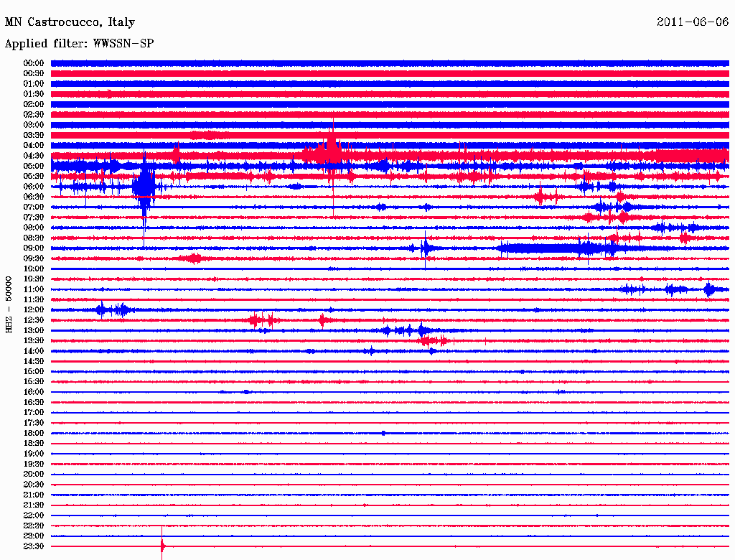Image resolution: width=735 pixels, height=560 pixels.
Task: Select the 10:00 time label
Action: (x=34, y=269)
